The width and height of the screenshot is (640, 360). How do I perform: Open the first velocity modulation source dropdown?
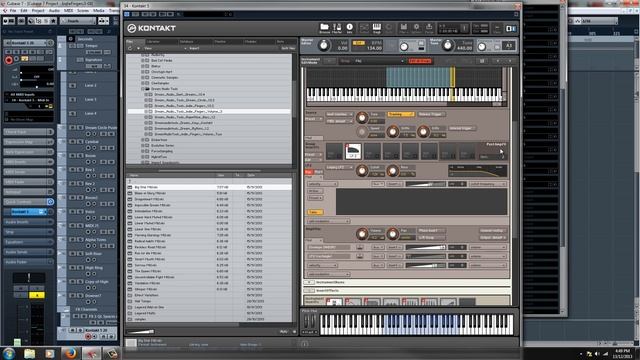322,184
